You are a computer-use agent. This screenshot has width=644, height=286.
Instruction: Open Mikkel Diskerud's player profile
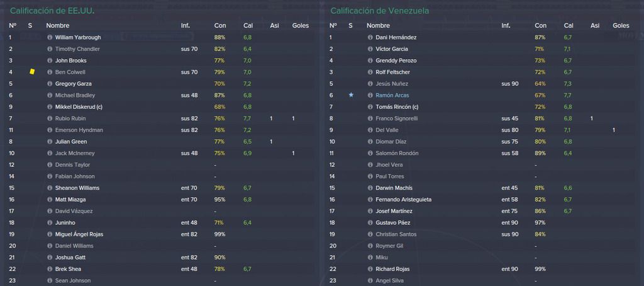pos(79,107)
